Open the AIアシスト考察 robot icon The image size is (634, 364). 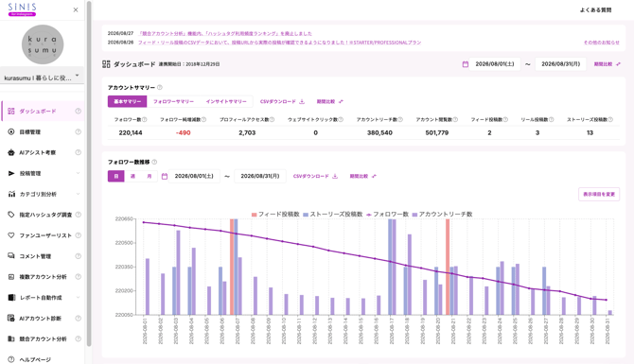point(11,152)
